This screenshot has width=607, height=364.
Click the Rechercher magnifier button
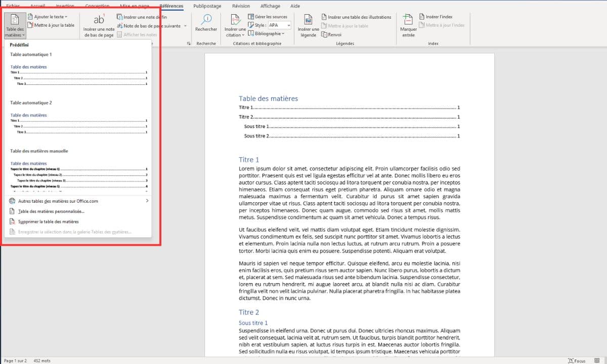pos(206,23)
